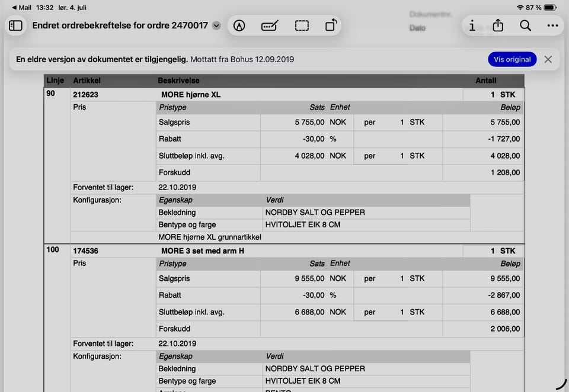Search within the document
Image resolution: width=569 pixels, height=392 pixels.
click(525, 25)
